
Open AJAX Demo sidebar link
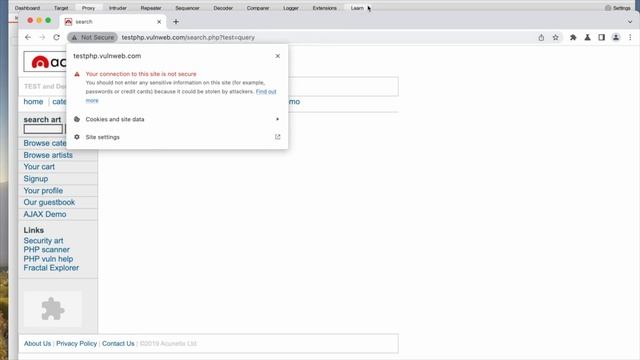(44, 214)
